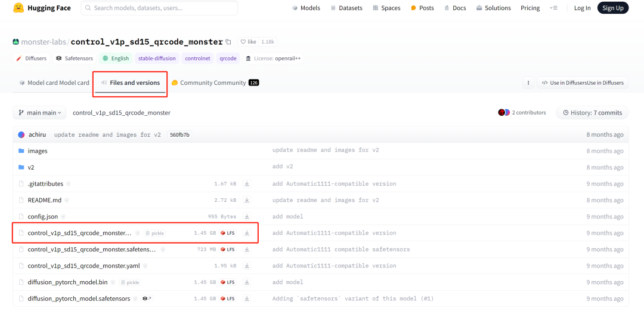Screen dimensions: 644x323
Task: Click the safety check icon beside README.md
Action: point(67,201)
